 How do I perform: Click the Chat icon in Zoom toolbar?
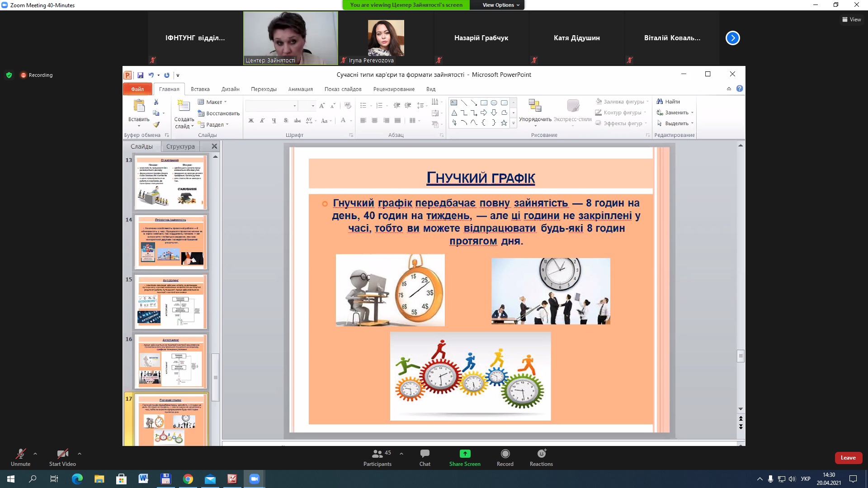(x=425, y=454)
